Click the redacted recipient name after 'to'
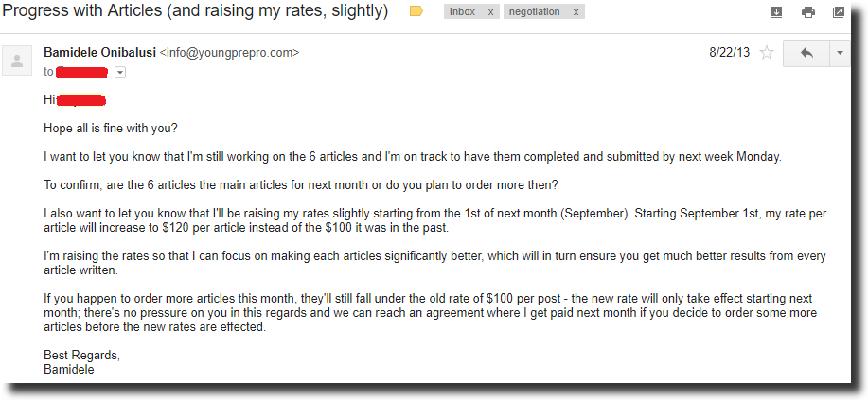This screenshot has height=400, width=868. [x=83, y=72]
